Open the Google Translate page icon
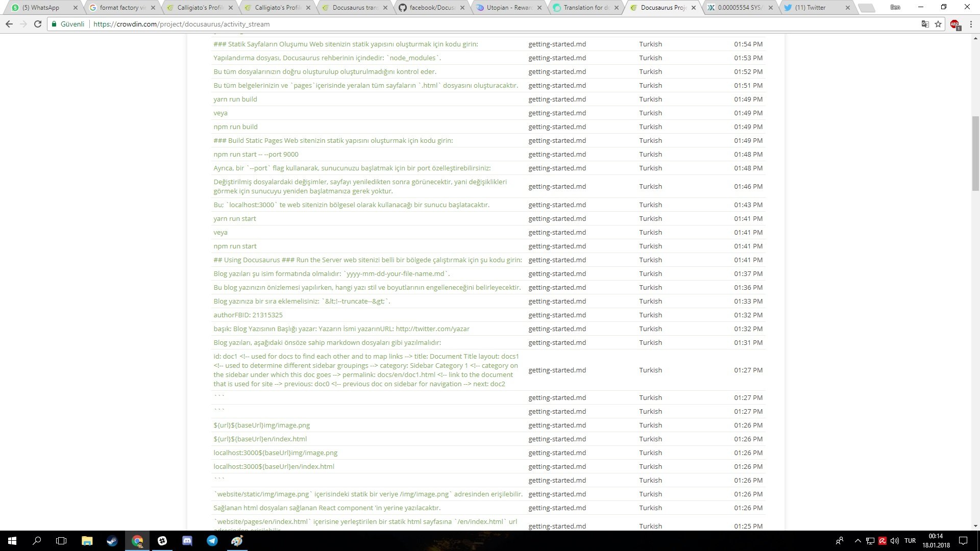The image size is (980, 551). point(925,24)
